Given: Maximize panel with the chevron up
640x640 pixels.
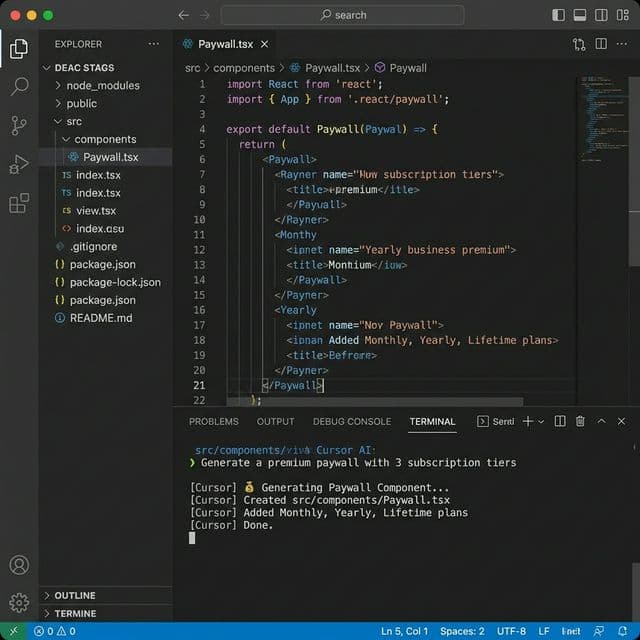Looking at the screenshot, I should 601,421.
